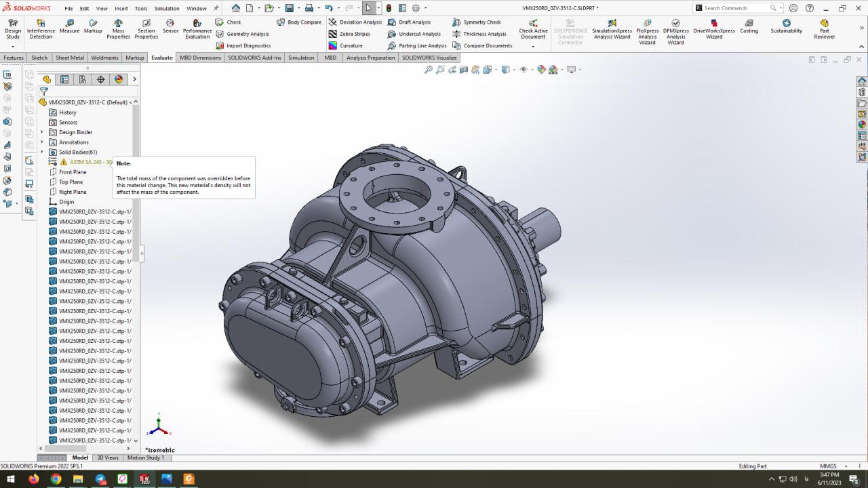Open the Tools menu
Screen dimensions: 868x488
tap(141, 8)
